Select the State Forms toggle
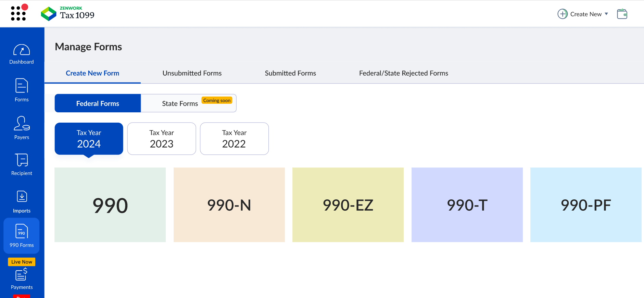Image resolution: width=644 pixels, height=298 pixels. pos(180,103)
